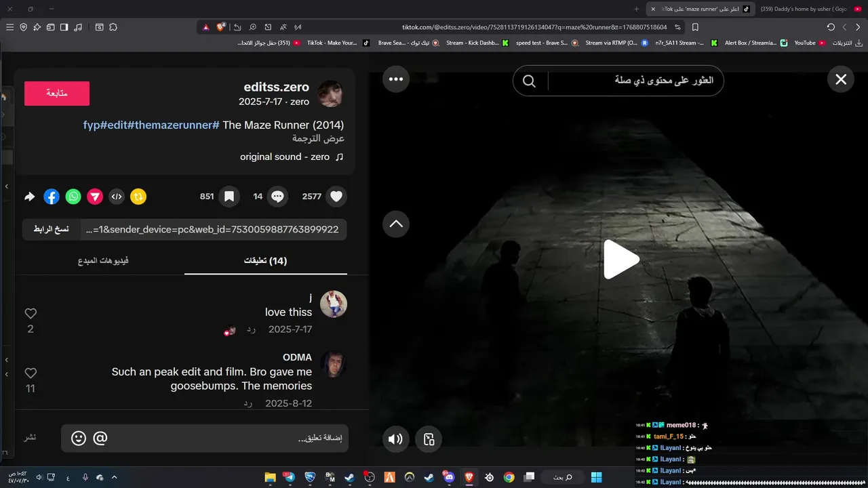Share via the red send icon
The width and height of the screenshot is (868, 488).
tap(95, 197)
